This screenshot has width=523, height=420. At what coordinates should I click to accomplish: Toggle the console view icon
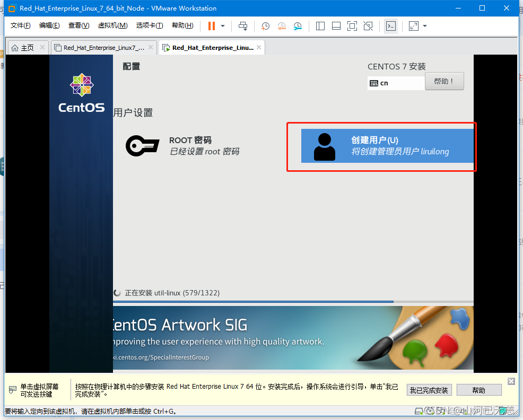[390, 26]
